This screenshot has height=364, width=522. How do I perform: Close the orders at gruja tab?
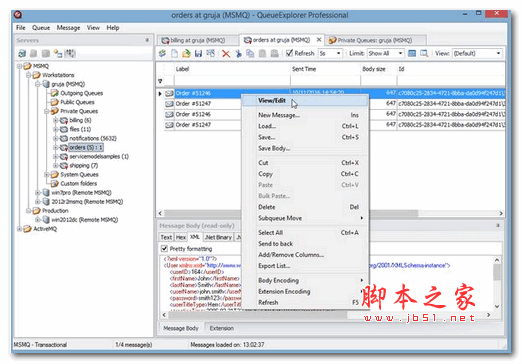point(319,40)
